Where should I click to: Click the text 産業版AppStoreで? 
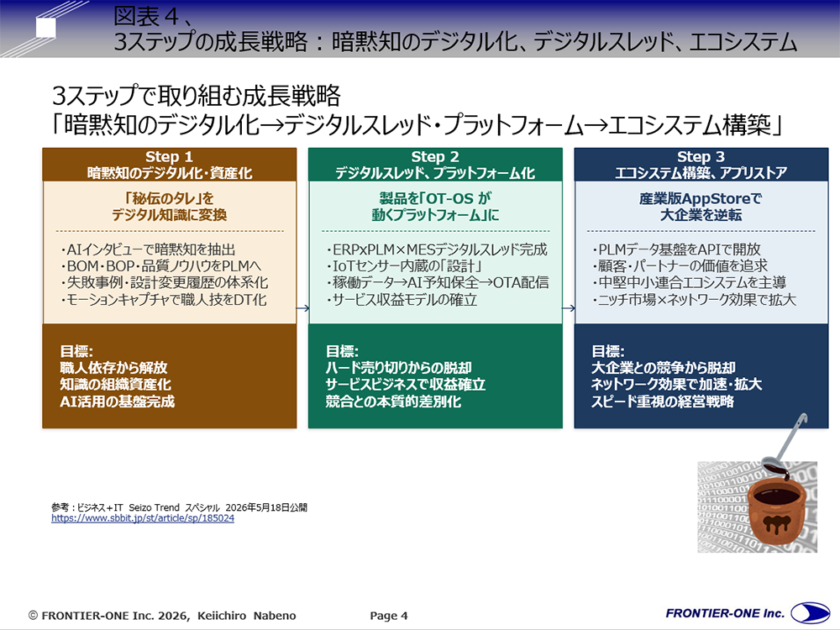701,198
